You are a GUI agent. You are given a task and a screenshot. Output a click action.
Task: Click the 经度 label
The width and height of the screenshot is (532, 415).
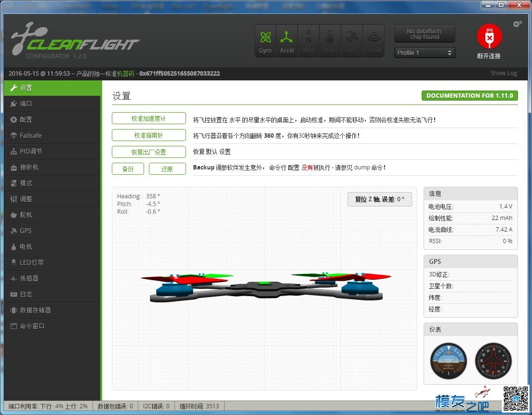435,309
